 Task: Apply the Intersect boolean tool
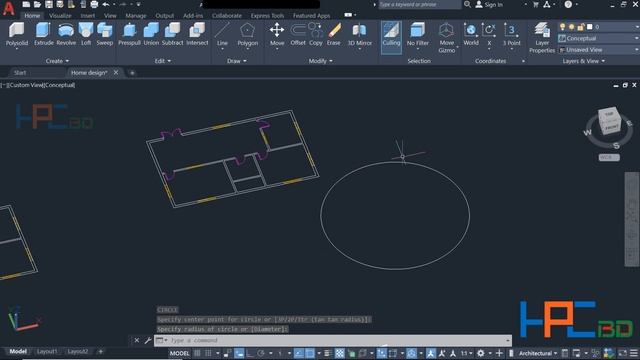[x=197, y=35]
